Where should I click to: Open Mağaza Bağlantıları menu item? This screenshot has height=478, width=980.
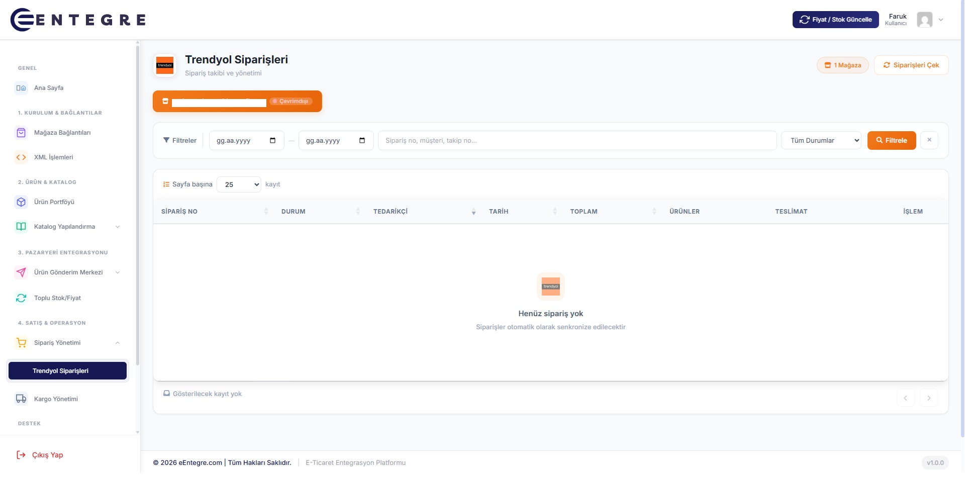pyautogui.click(x=67, y=133)
